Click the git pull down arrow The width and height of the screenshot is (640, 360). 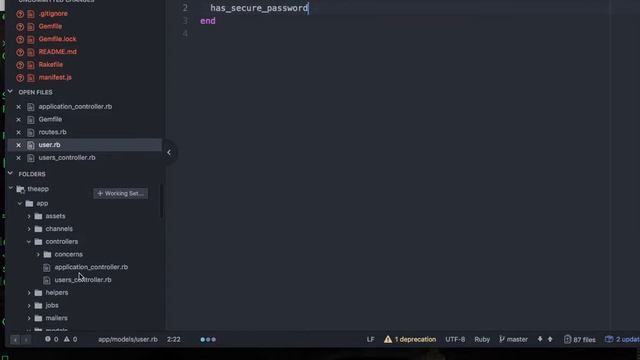540,339
